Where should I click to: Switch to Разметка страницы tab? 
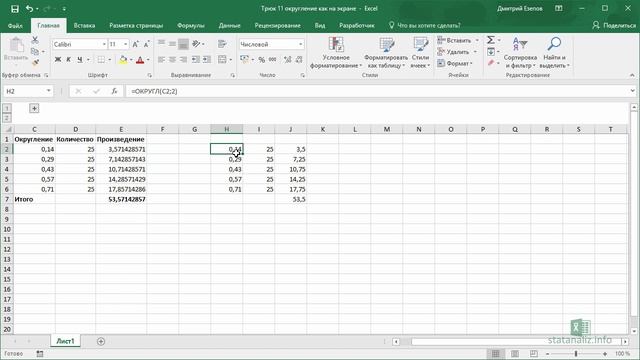coord(136,25)
